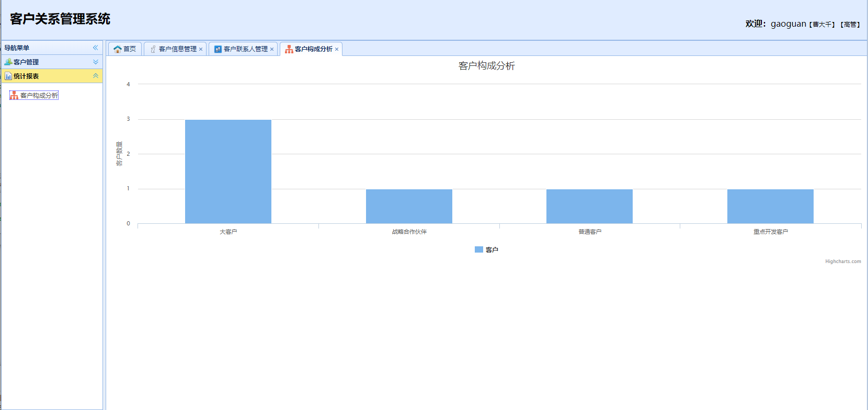
Task: Toggle the 客户 series legend swatch
Action: tap(479, 249)
